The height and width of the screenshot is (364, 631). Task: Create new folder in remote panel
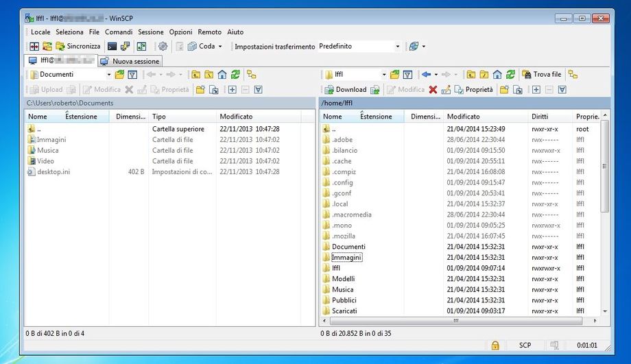pyautogui.click(x=504, y=90)
